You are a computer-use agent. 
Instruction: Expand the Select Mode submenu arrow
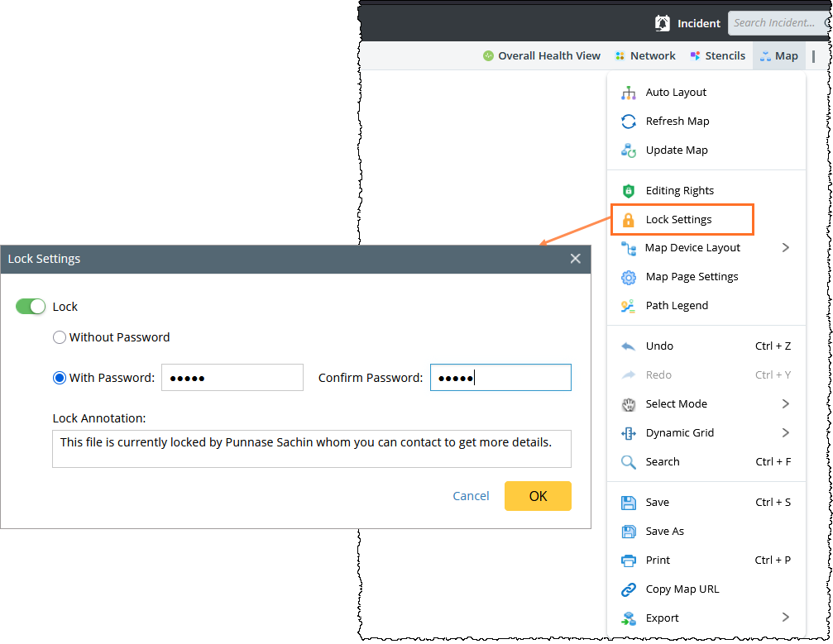coord(785,404)
